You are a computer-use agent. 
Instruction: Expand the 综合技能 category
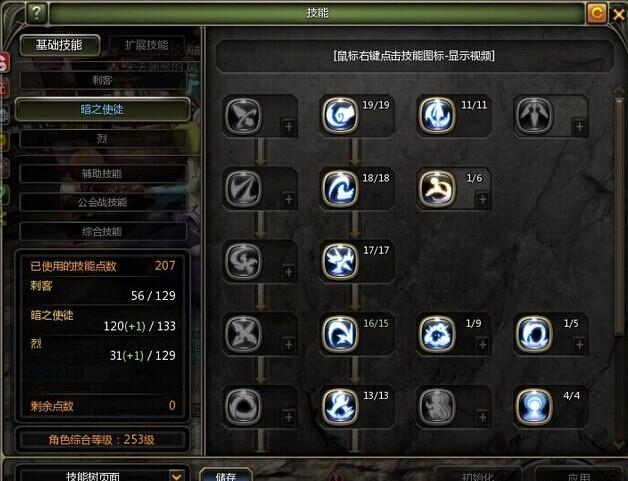102,231
